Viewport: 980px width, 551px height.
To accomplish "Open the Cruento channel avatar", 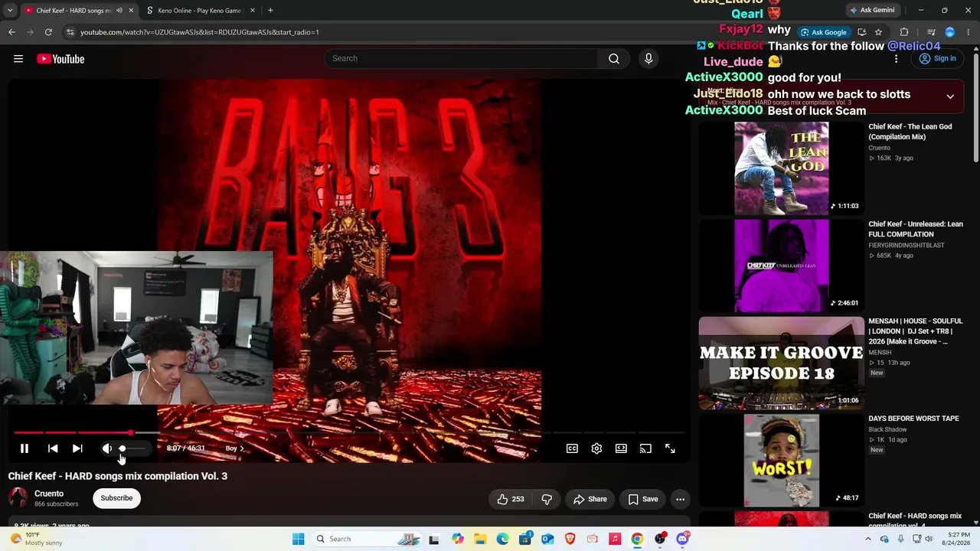I will coord(18,498).
